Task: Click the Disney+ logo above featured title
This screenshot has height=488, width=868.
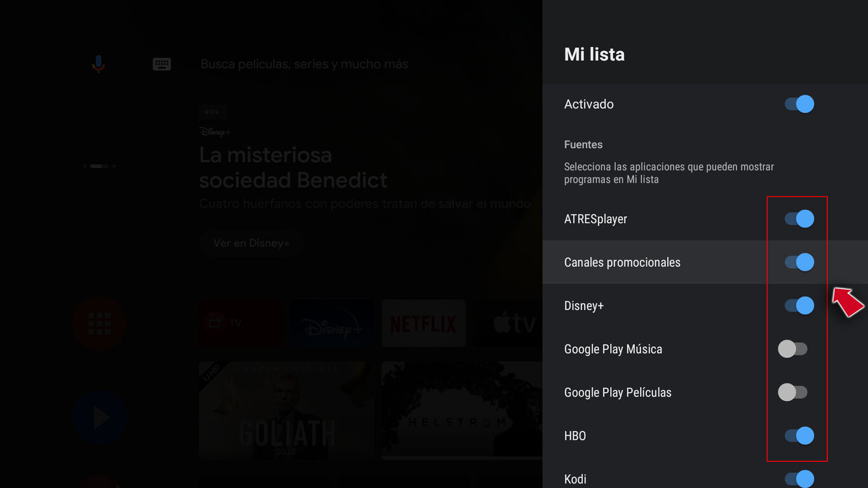Action: (x=215, y=132)
